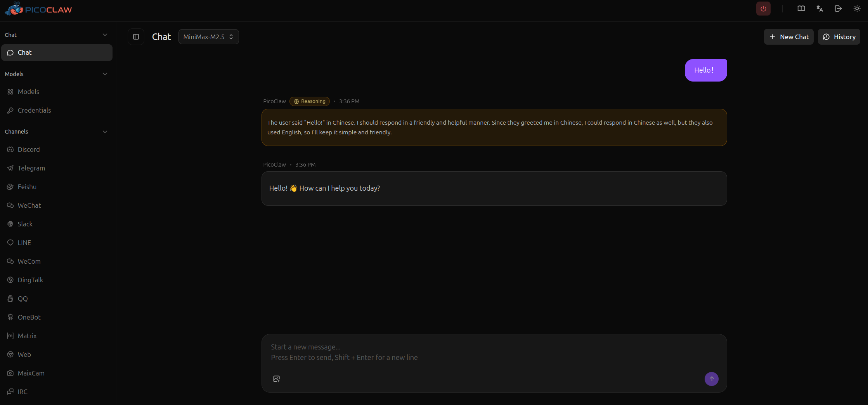Open the documentation book icon
The image size is (868, 405).
[x=801, y=9]
